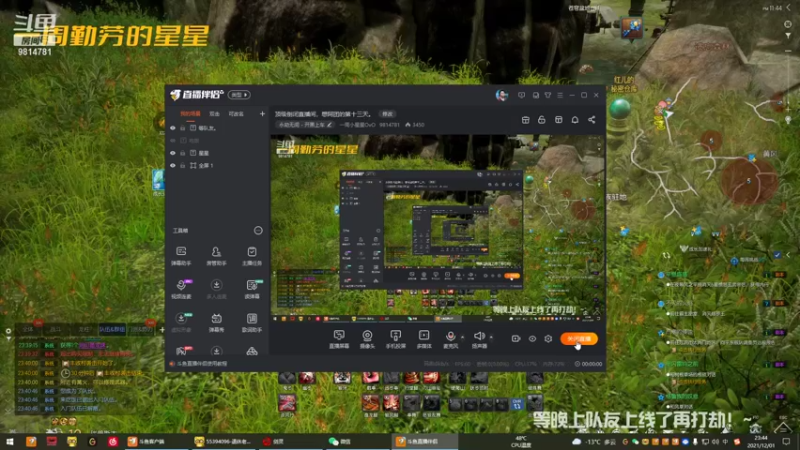Toggle the preview eye icon near stream button
Screen dimensions: 800x450
point(532,338)
